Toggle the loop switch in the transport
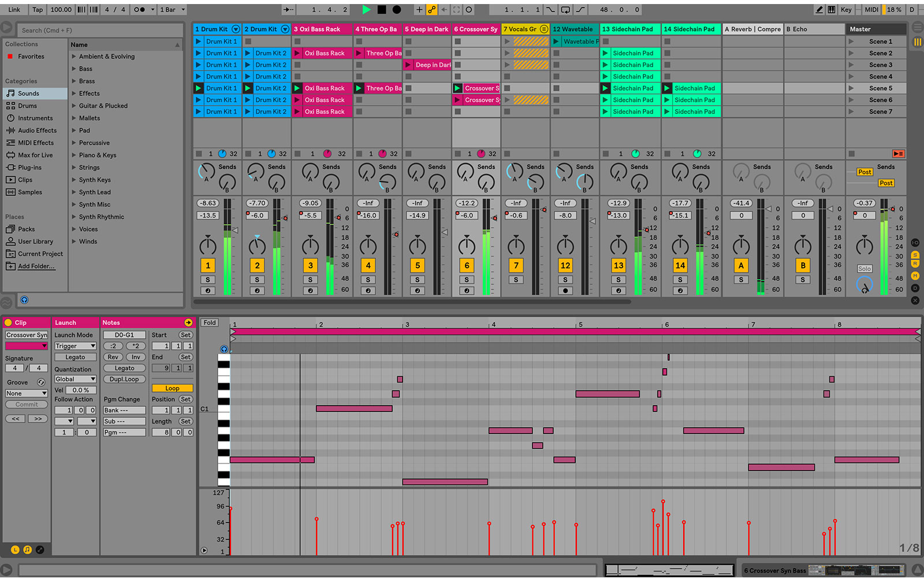The image size is (924, 582). point(565,9)
